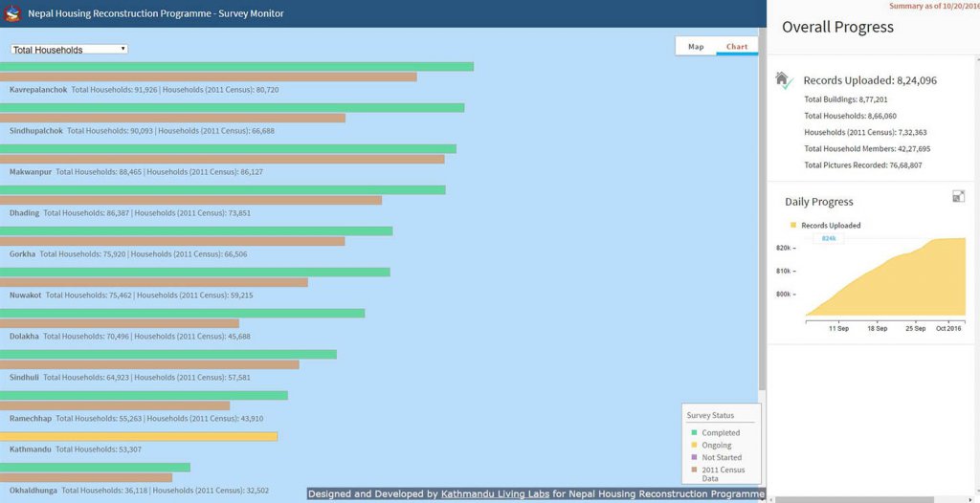Click the Dolakha district label
980x503 pixels.
click(x=24, y=337)
